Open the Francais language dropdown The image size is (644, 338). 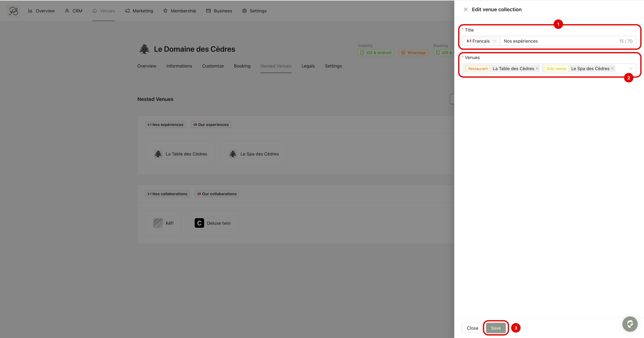[x=481, y=41]
